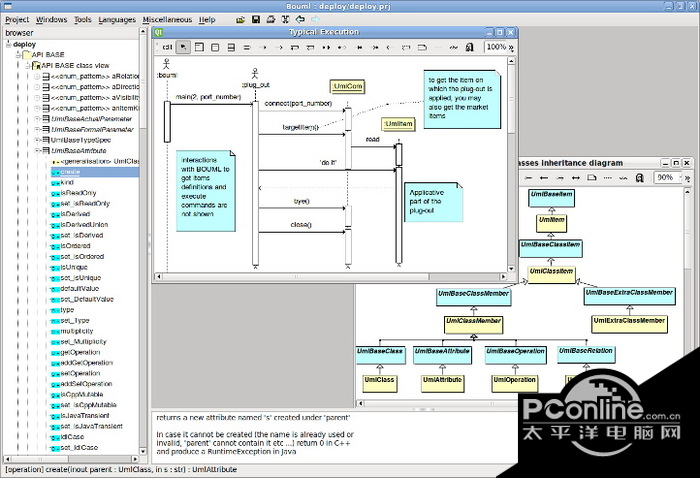Click the open project folder icon
The height and width of the screenshot is (478, 700).
240,19
